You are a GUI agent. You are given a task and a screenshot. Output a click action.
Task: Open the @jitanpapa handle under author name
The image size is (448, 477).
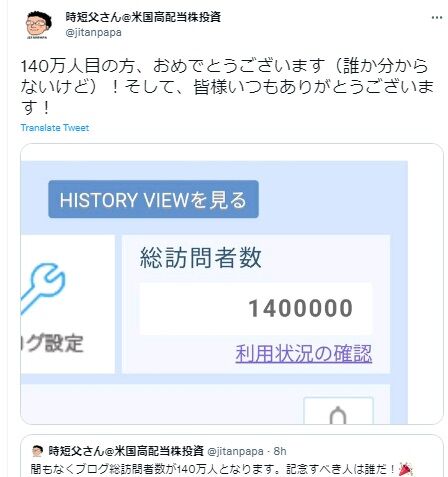93,33
